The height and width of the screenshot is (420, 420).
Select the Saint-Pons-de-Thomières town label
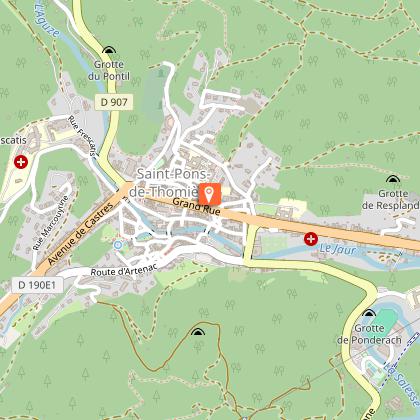(172, 183)
